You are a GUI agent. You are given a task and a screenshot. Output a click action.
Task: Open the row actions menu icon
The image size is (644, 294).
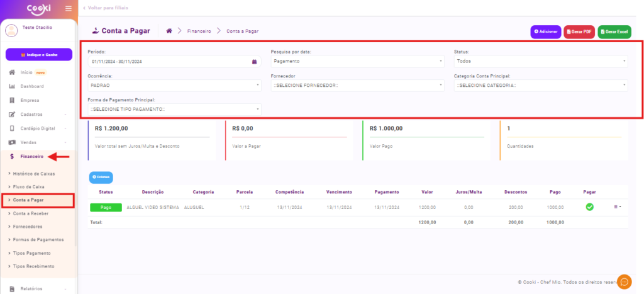[617, 206]
